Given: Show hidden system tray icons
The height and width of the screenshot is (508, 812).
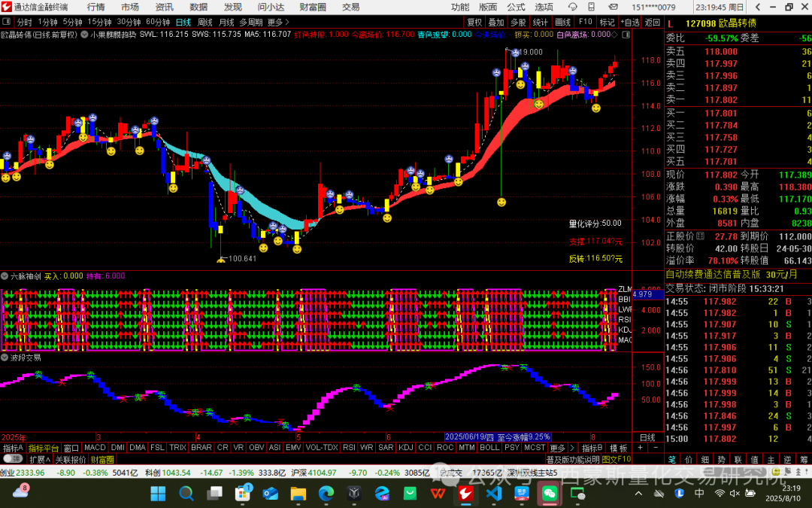Looking at the screenshot, I should coord(638,494).
